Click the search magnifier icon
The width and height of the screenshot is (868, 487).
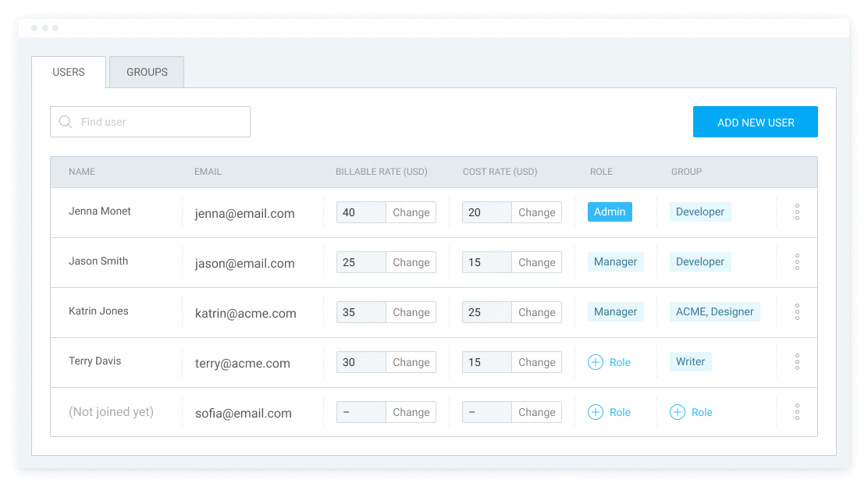tap(66, 122)
